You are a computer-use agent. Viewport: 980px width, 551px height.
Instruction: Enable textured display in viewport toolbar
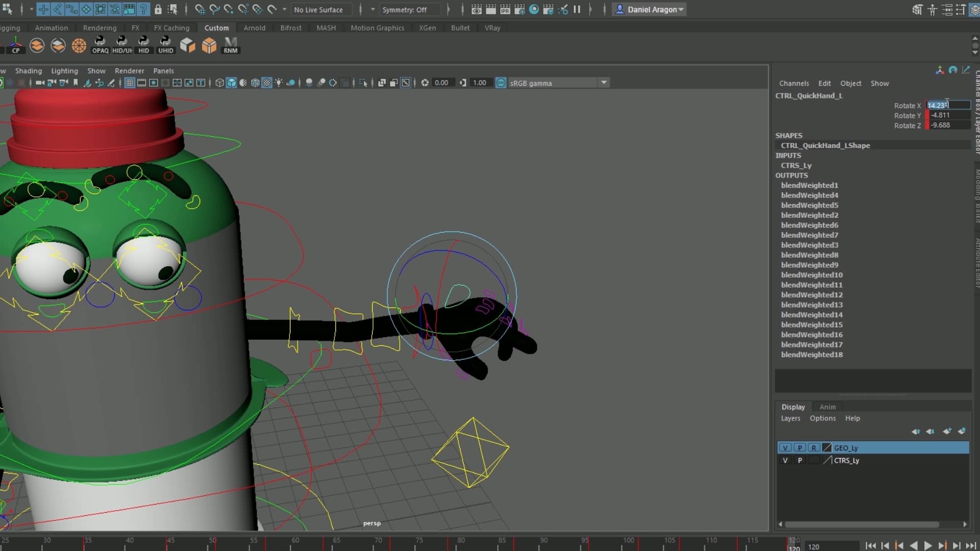coord(267,83)
